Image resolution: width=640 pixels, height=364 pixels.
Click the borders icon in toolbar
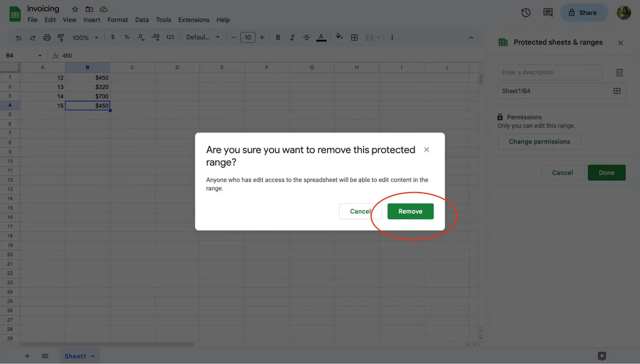[354, 37]
